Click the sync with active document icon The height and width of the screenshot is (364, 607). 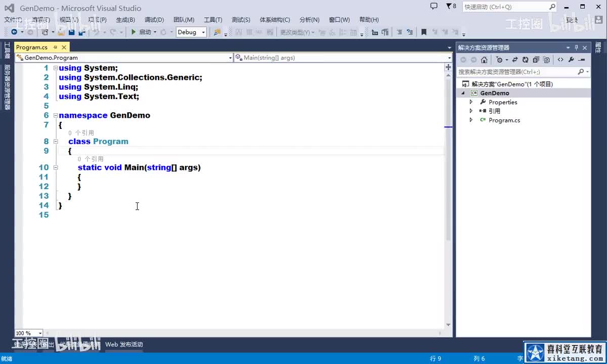(x=515, y=60)
